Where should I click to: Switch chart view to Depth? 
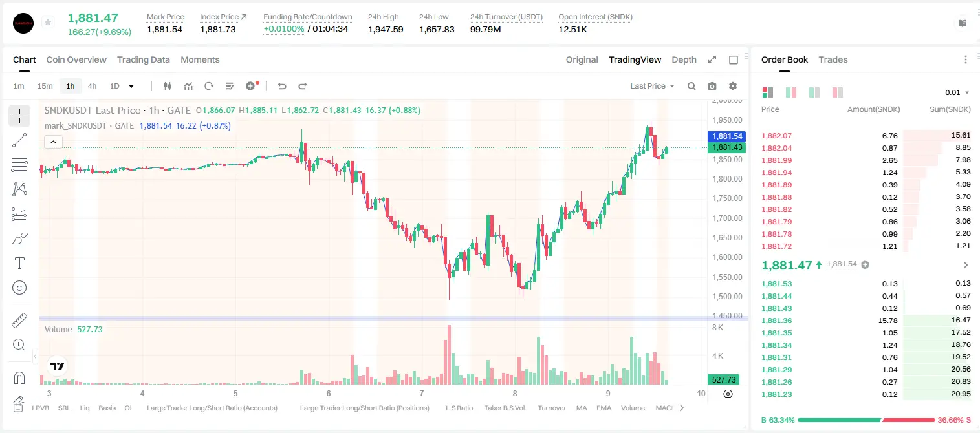pos(684,59)
